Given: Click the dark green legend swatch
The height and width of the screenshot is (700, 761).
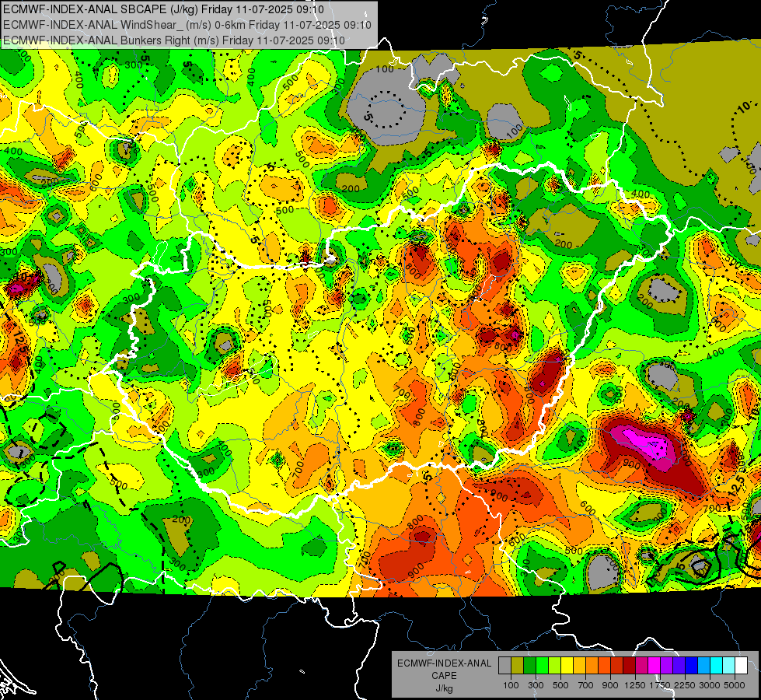Looking at the screenshot, I should 529,666.
